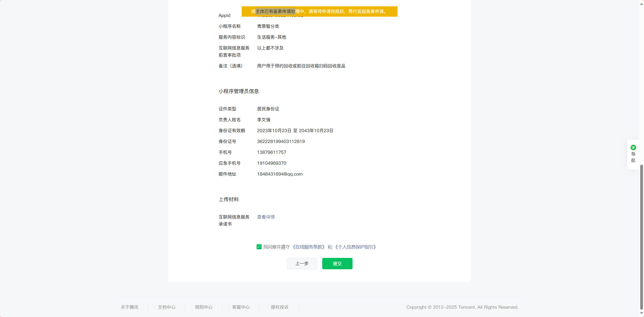Screen dimensions: 644x317
Task: Click the scrollbar up arrow
Action: pos(641,4)
